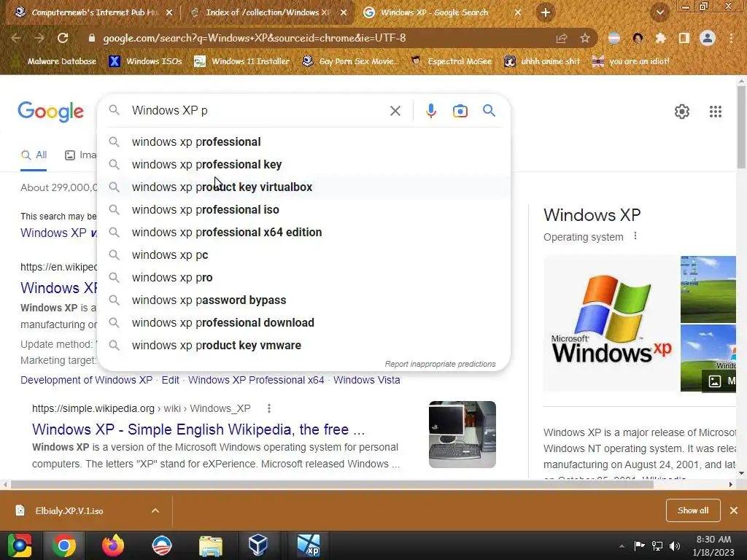Screen dimensions: 747x560
Task: Choose suggestion 'windows xp professional'
Action: point(303,142)
